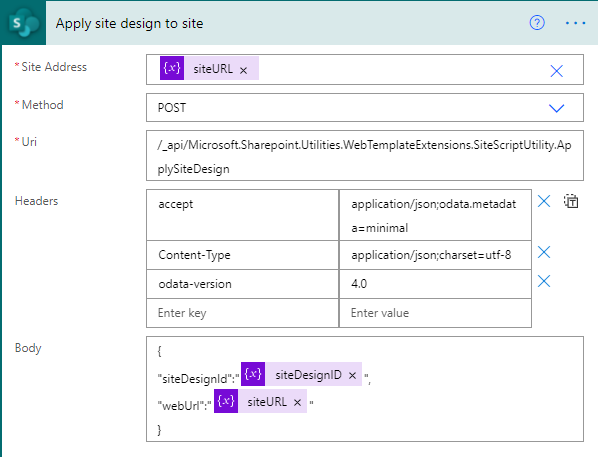Click the Site Address field label

54,67
